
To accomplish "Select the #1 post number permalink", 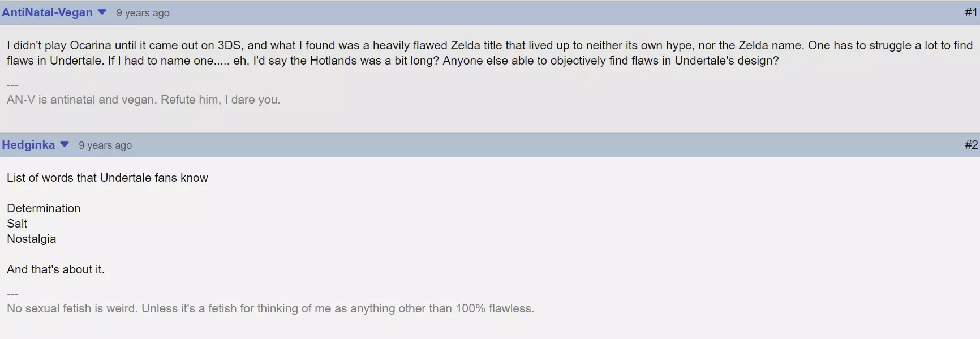I will click(970, 12).
